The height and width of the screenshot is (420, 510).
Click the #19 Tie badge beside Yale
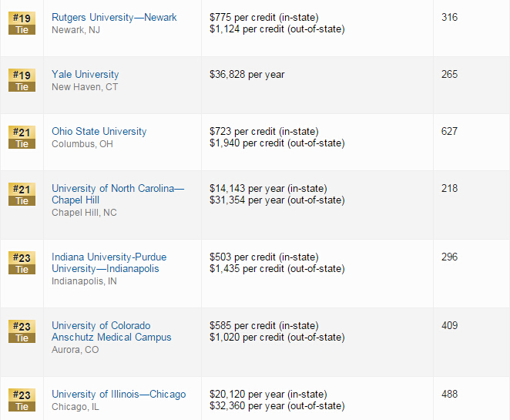point(22,80)
